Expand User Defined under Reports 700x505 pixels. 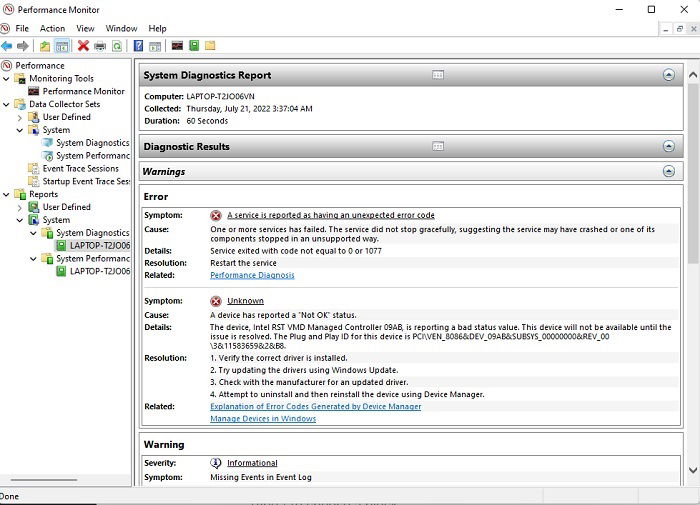20,208
